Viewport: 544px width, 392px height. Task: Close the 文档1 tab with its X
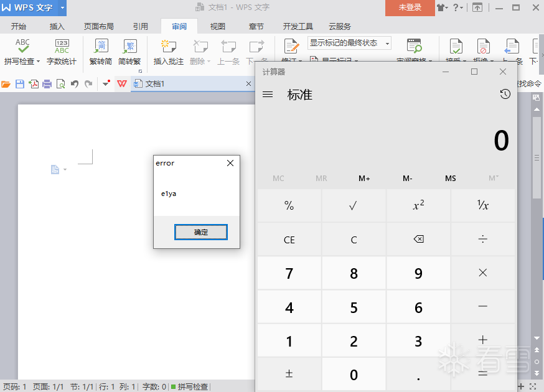248,83
